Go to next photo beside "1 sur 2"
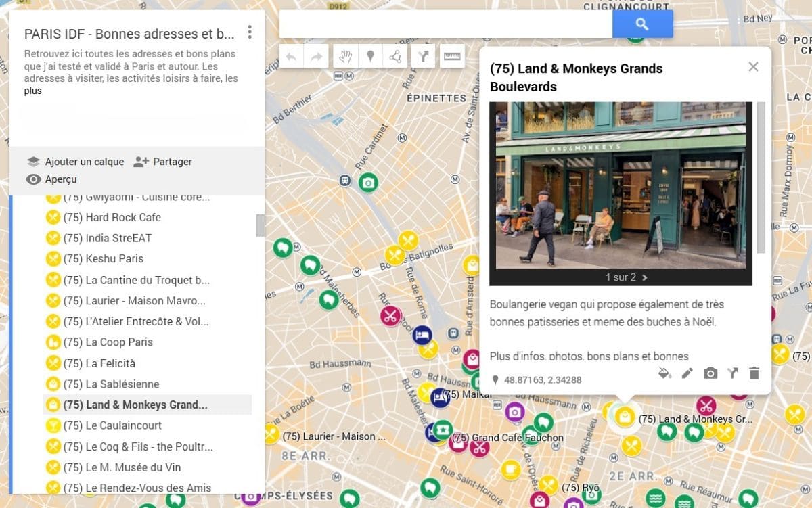The image size is (812, 508). [645, 277]
